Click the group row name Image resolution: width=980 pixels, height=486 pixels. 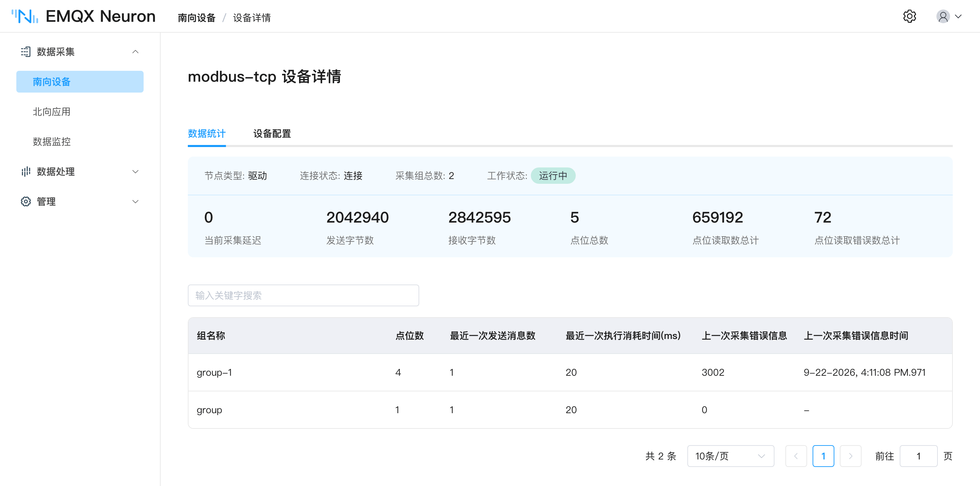(209, 410)
